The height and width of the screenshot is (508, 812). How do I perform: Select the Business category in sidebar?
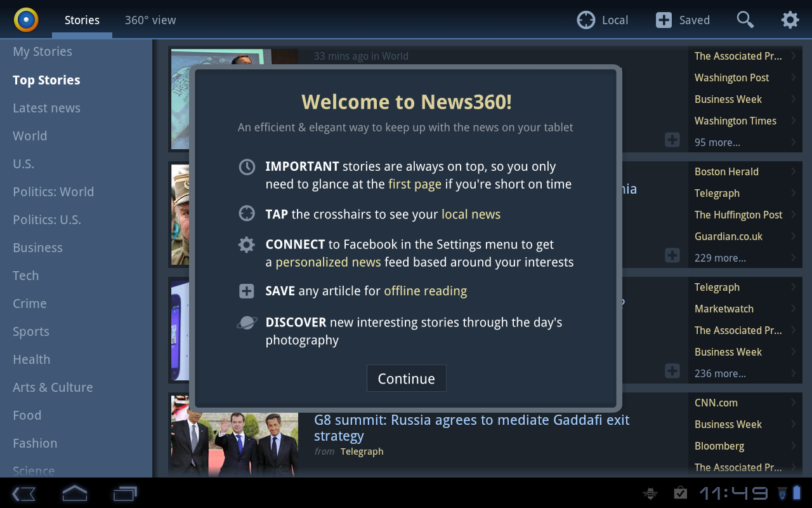click(38, 248)
